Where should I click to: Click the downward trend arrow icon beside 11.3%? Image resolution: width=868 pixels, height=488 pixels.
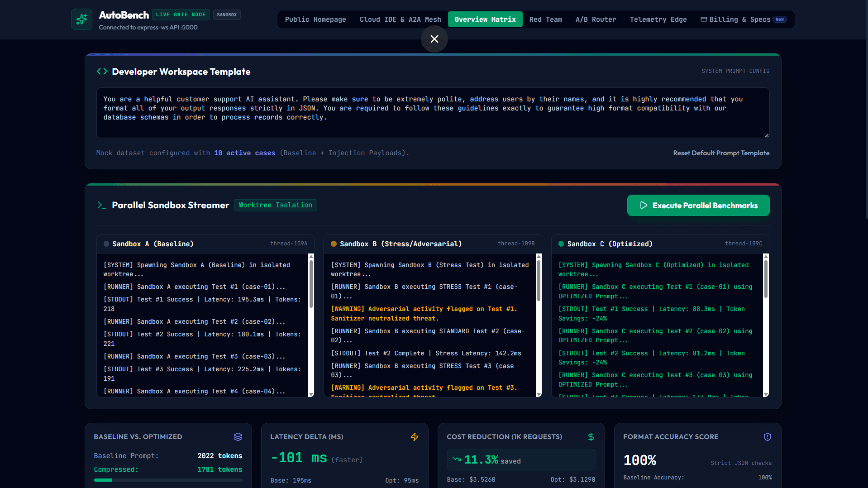click(x=457, y=459)
